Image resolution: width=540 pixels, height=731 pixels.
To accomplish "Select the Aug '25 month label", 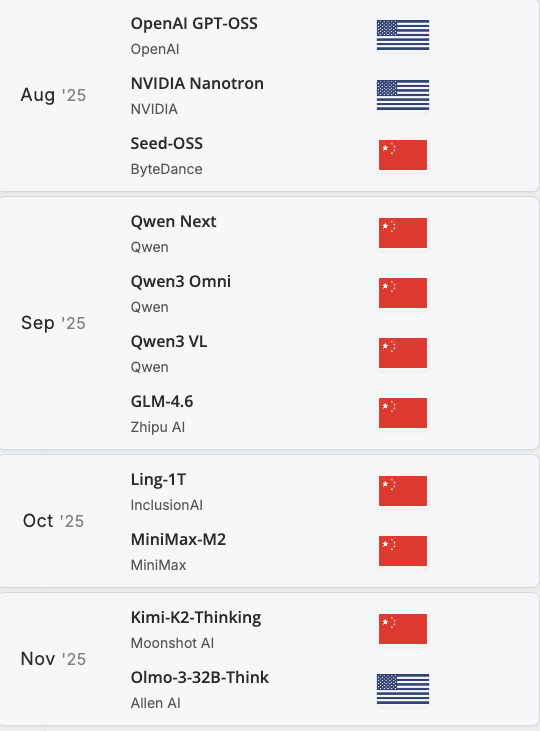I will pyautogui.click(x=53, y=95).
